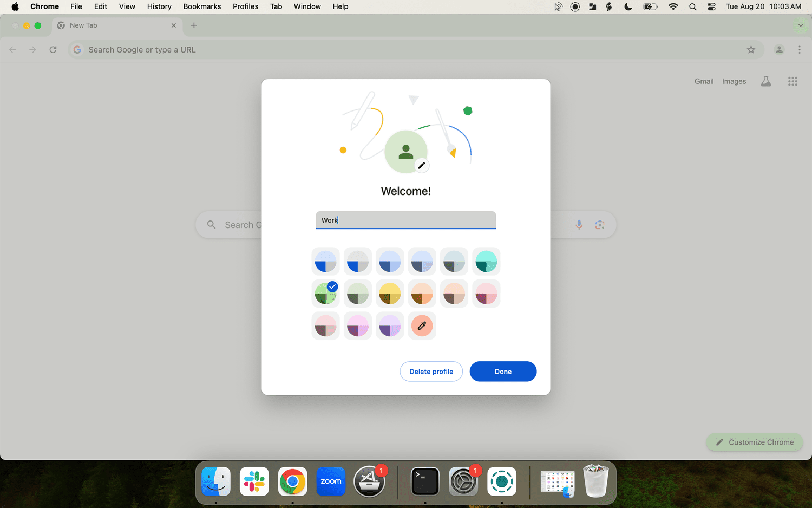Start voice search with microphone icon
The height and width of the screenshot is (508, 812).
pos(579,225)
